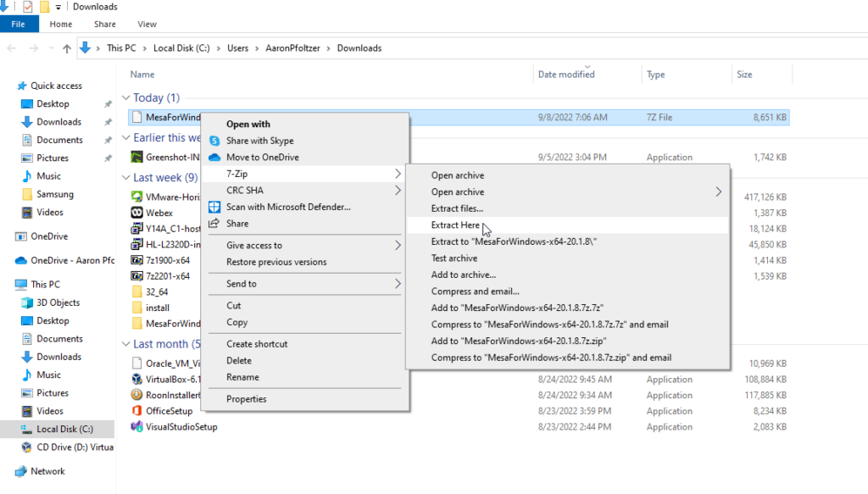Click the Skype icon beside Share with Skype

coord(214,141)
